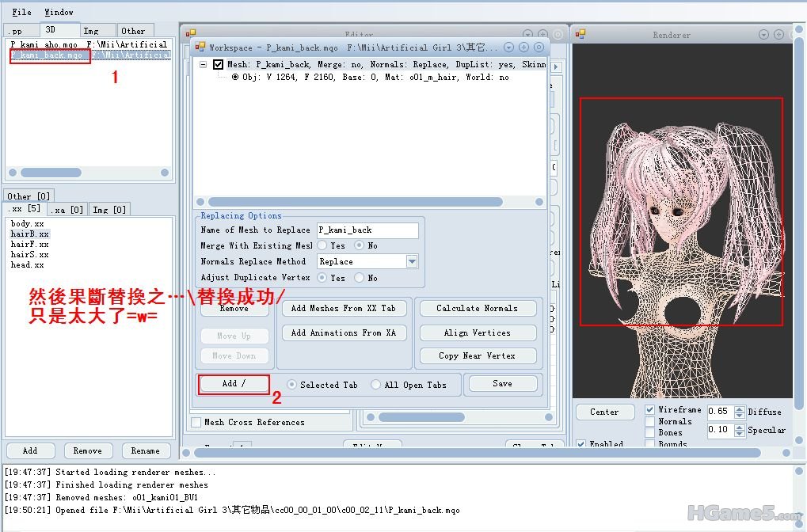Select hairF.xx in the .xx list
The image size is (807, 532).
pos(30,245)
